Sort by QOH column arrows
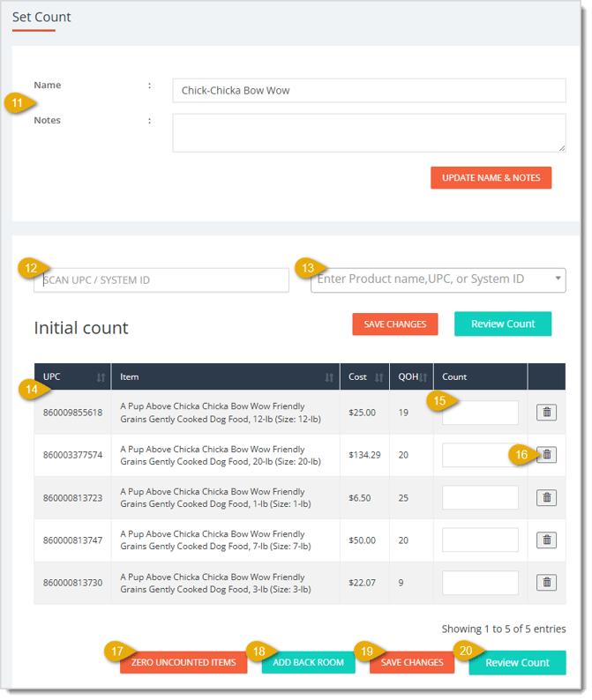 click(423, 377)
